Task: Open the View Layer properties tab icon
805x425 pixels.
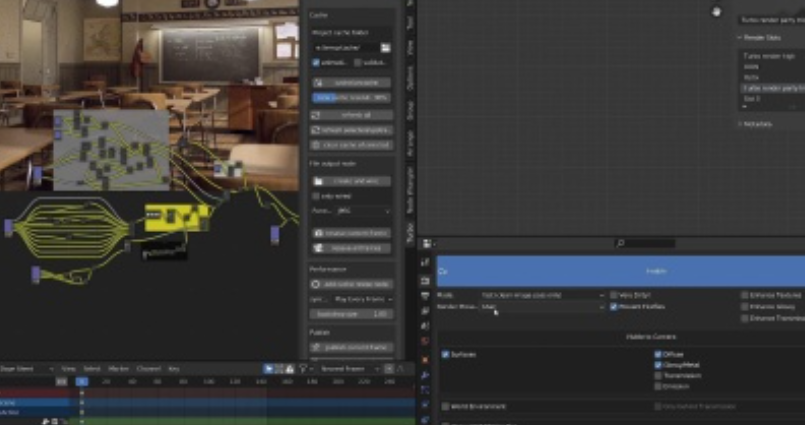Action: [426, 311]
